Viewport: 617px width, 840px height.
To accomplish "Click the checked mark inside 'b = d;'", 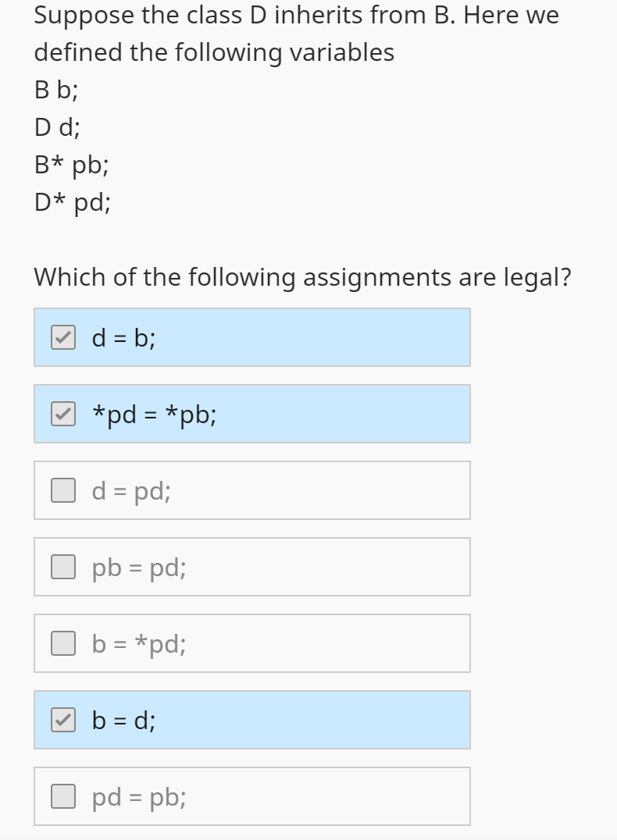I will [62, 719].
